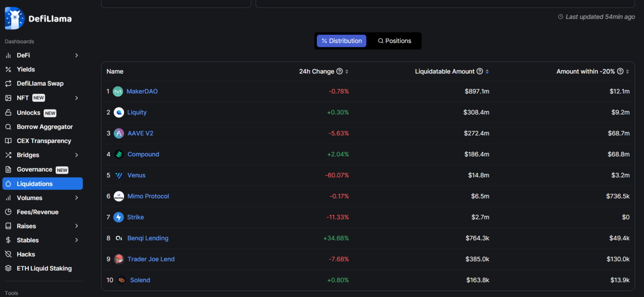Open the Yields dashboard
Image resolution: width=644 pixels, height=297 pixels.
tap(26, 70)
